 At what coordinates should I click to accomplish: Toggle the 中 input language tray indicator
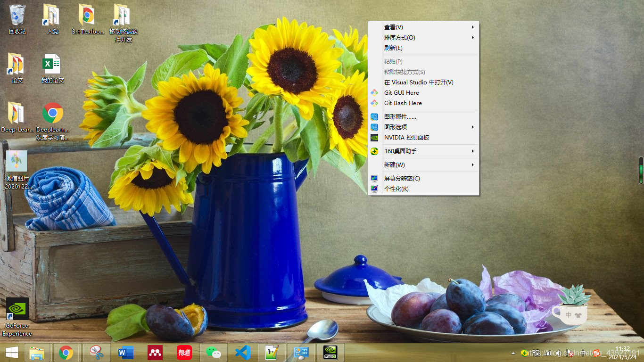pyautogui.click(x=583, y=353)
